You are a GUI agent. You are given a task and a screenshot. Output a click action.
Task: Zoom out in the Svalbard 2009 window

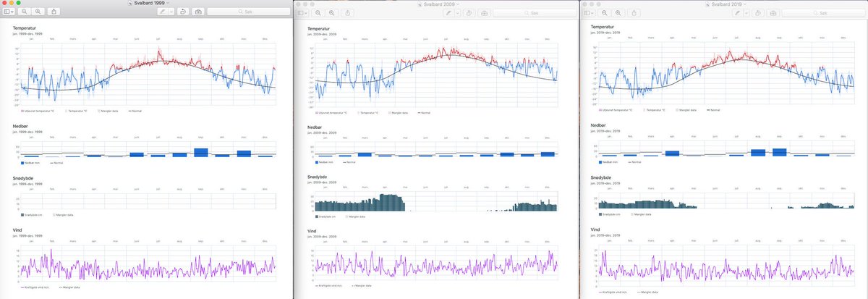[x=318, y=13]
